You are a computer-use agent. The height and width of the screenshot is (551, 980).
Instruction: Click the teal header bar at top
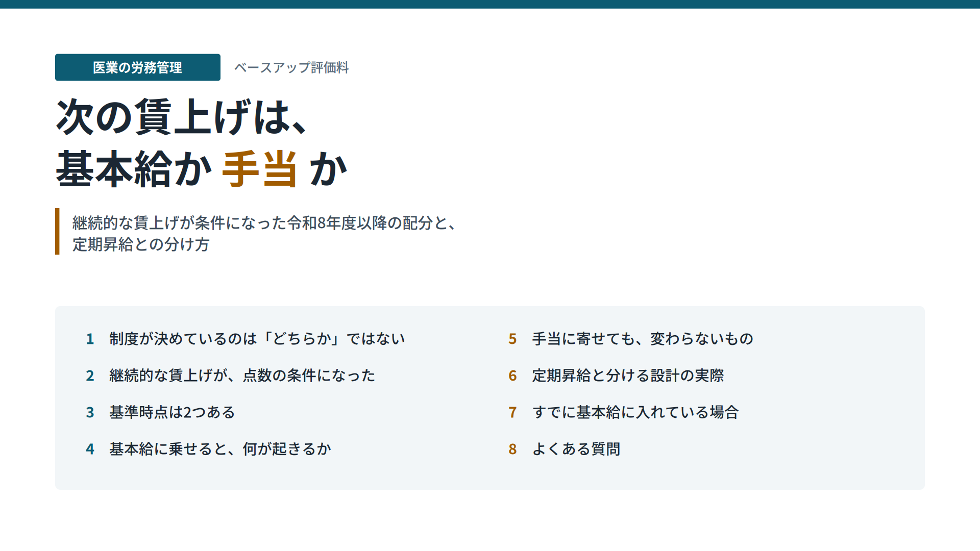coord(490,4)
